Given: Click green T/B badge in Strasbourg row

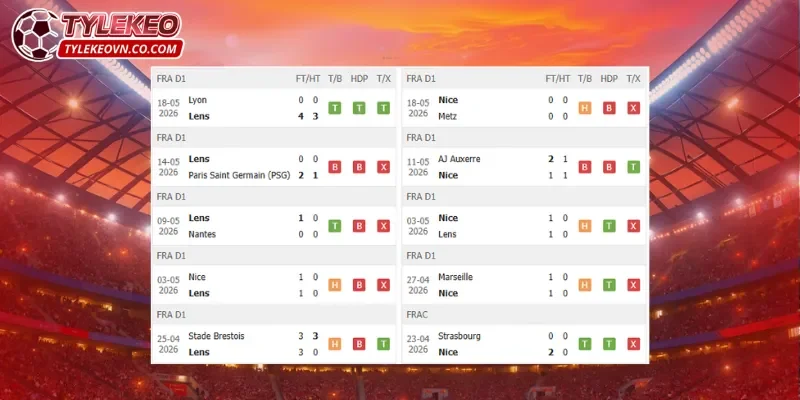Looking at the screenshot, I should coord(585,344).
